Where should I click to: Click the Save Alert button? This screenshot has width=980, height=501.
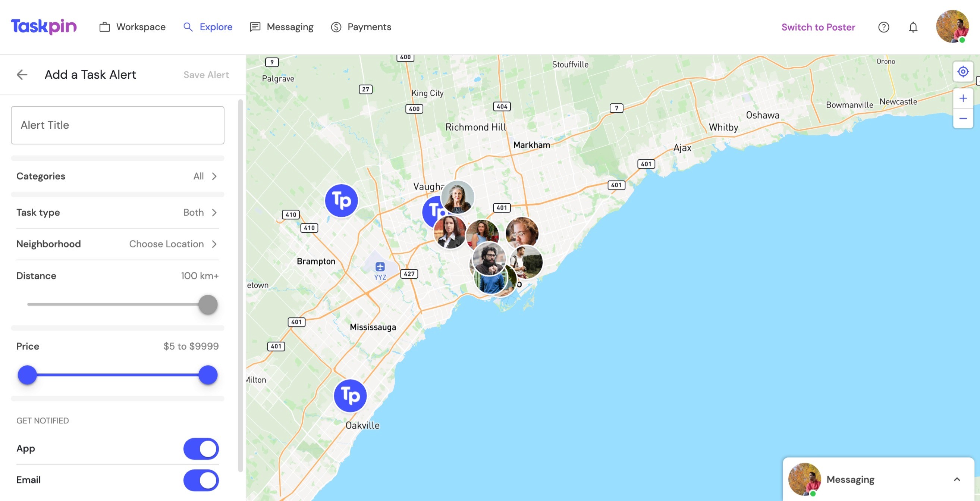pos(206,75)
